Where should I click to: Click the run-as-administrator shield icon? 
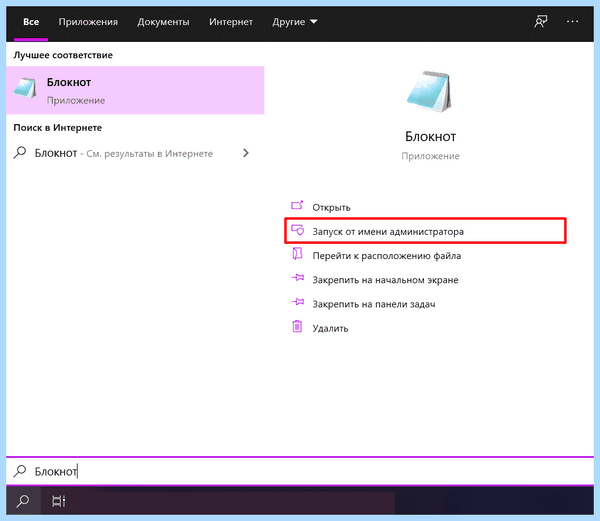click(297, 230)
